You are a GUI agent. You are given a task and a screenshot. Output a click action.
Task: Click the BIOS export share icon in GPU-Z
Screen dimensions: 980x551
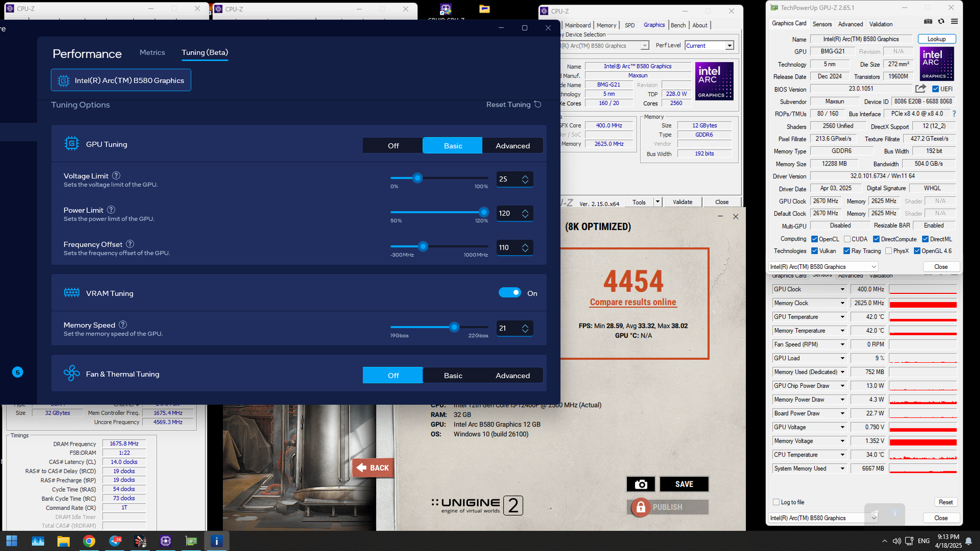click(x=921, y=89)
